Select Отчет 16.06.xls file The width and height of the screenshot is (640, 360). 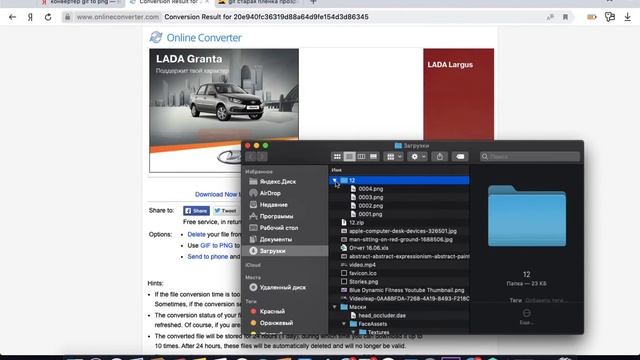[369, 248]
